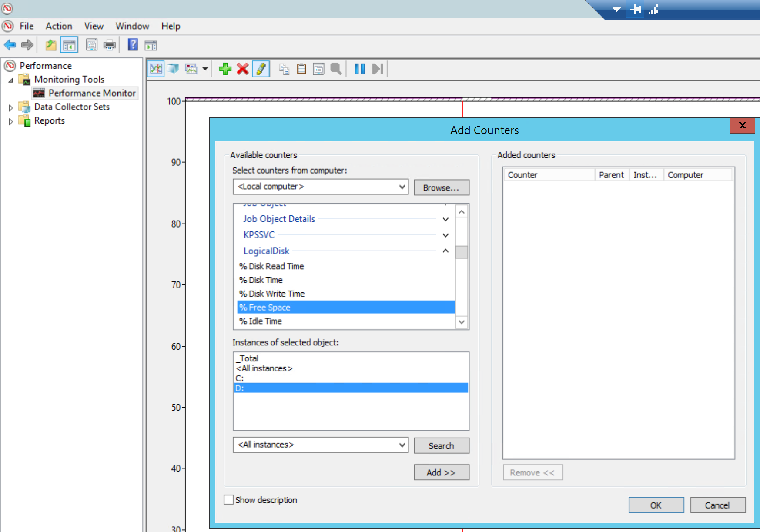Screen dimensions: 760x532
Task: Open the Select counters from computer dropdown
Action: click(402, 187)
